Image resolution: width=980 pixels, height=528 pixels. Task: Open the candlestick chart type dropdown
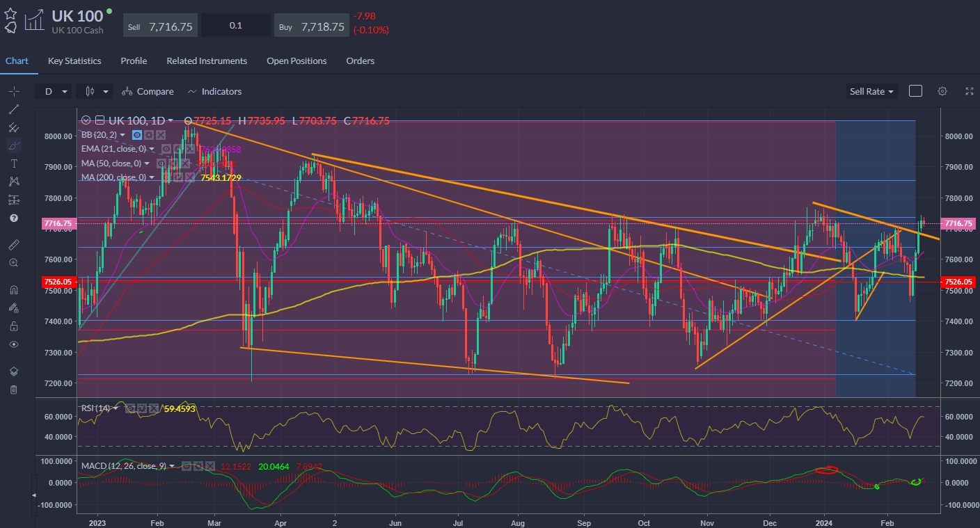[95, 91]
